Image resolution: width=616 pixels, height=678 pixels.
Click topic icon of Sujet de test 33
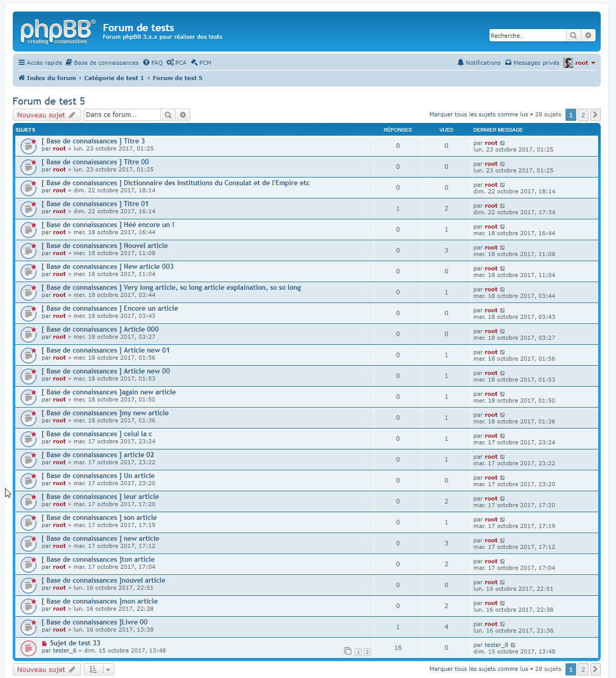pos(28,648)
